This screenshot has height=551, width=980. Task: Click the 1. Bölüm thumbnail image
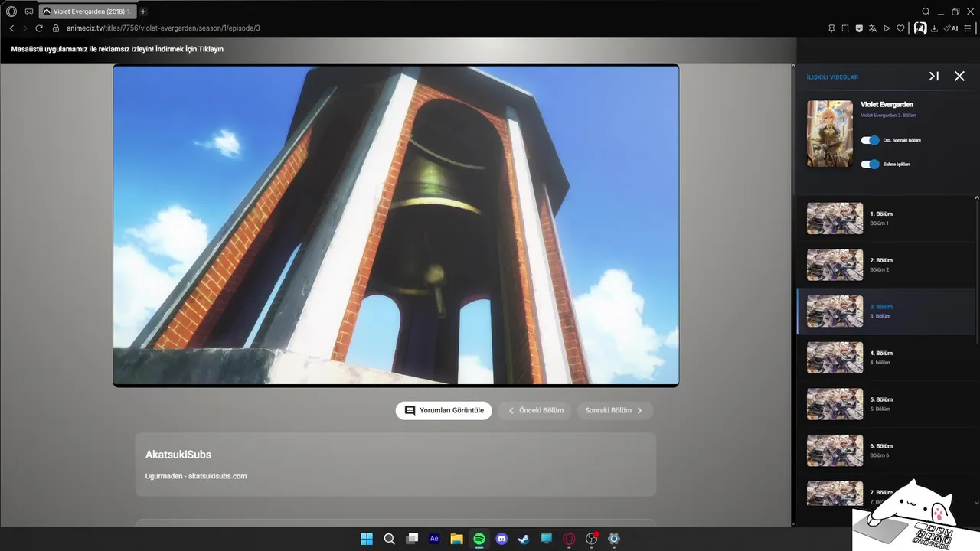coord(835,218)
